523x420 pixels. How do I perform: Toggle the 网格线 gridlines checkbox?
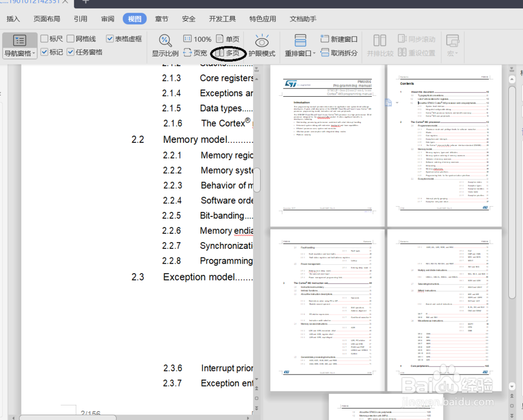[x=70, y=39]
